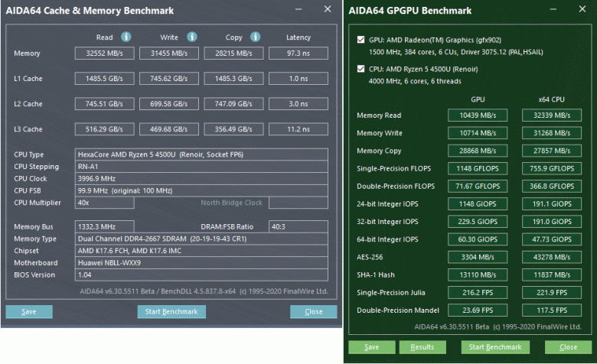Uncheck the GPU AMD Radeon Graphics checkbox
The width and height of the screenshot is (597, 364).
point(361,38)
